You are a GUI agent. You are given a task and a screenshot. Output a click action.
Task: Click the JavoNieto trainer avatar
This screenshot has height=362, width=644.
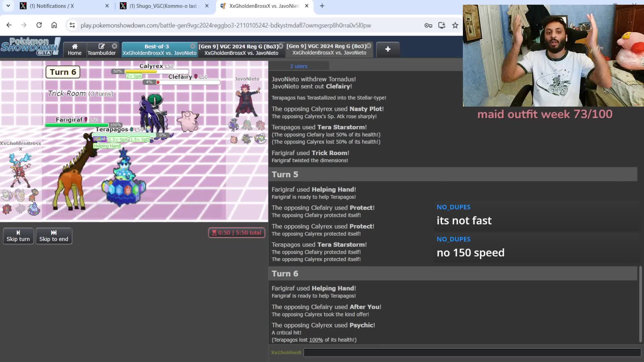(247, 101)
